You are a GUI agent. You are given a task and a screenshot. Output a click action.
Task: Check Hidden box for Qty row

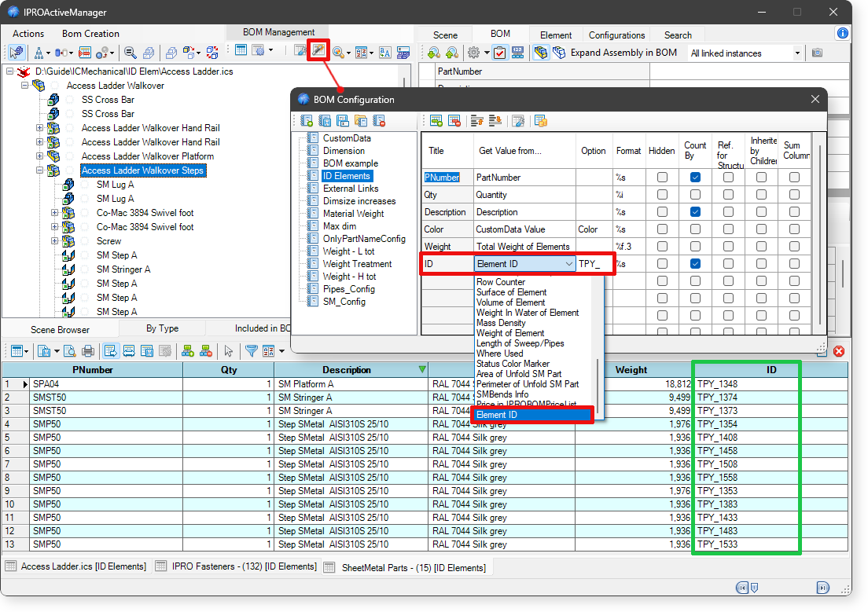pos(662,195)
